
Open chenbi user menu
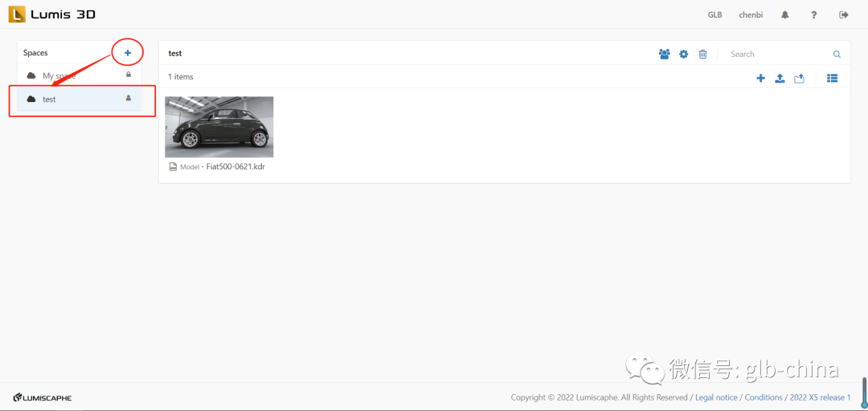point(751,15)
